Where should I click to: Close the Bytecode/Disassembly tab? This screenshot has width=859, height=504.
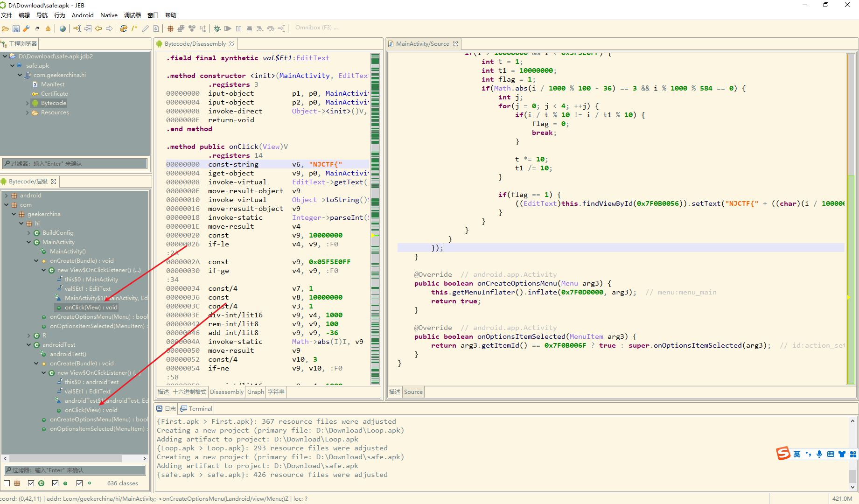pyautogui.click(x=232, y=44)
